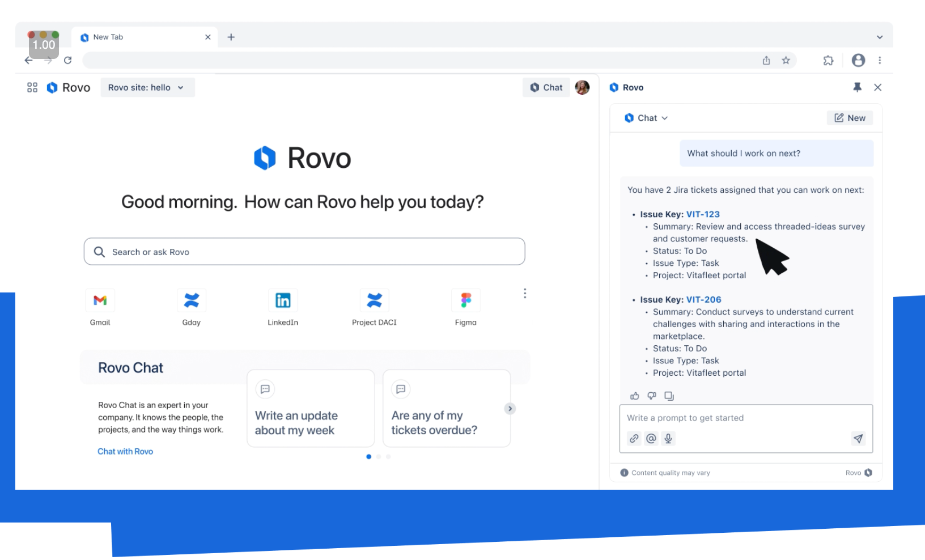Bookmark this page with star icon

click(786, 60)
